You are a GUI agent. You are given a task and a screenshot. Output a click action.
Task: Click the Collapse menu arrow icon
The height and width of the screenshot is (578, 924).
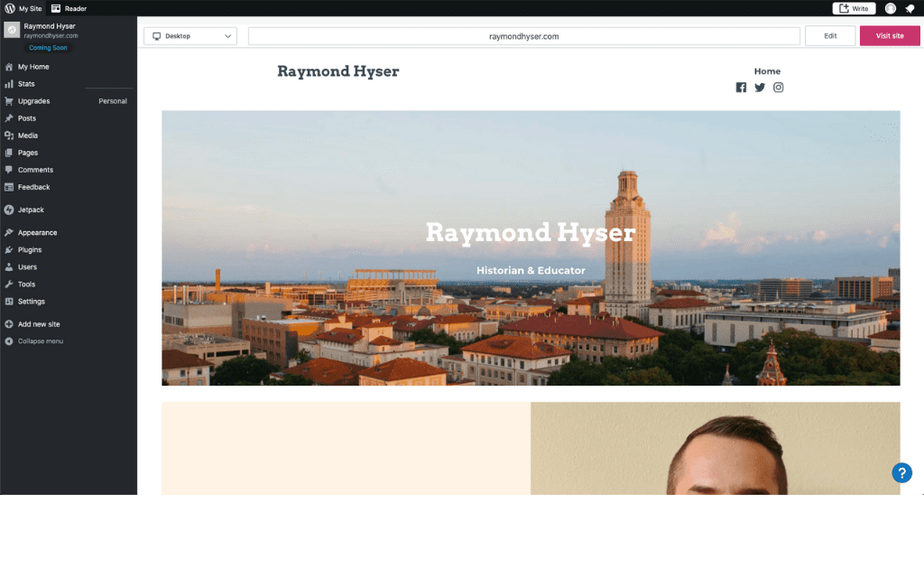click(x=9, y=340)
